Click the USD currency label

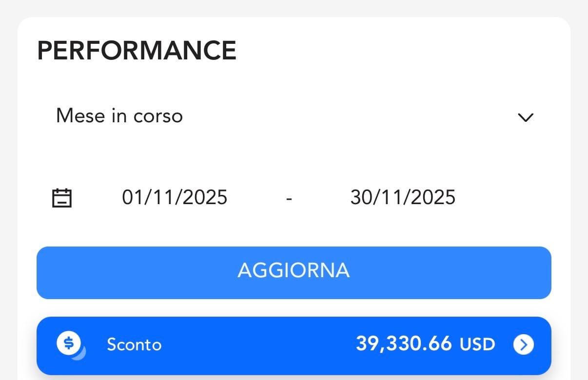point(477,345)
